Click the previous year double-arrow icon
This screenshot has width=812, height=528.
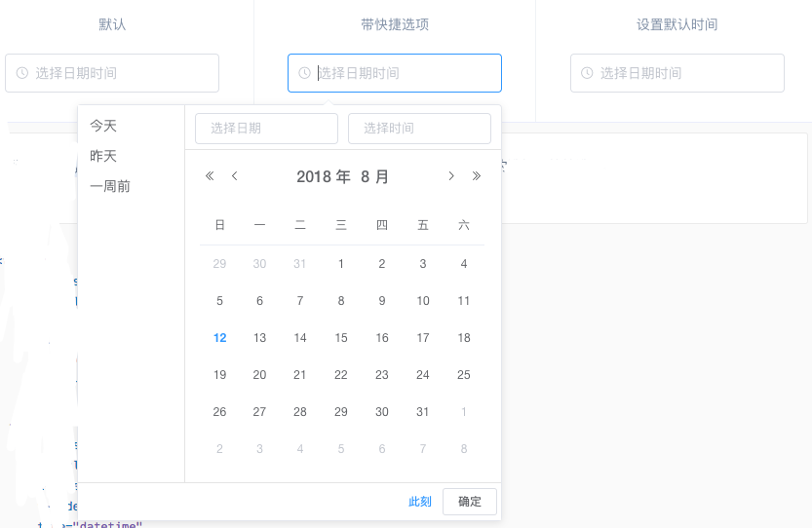210,176
